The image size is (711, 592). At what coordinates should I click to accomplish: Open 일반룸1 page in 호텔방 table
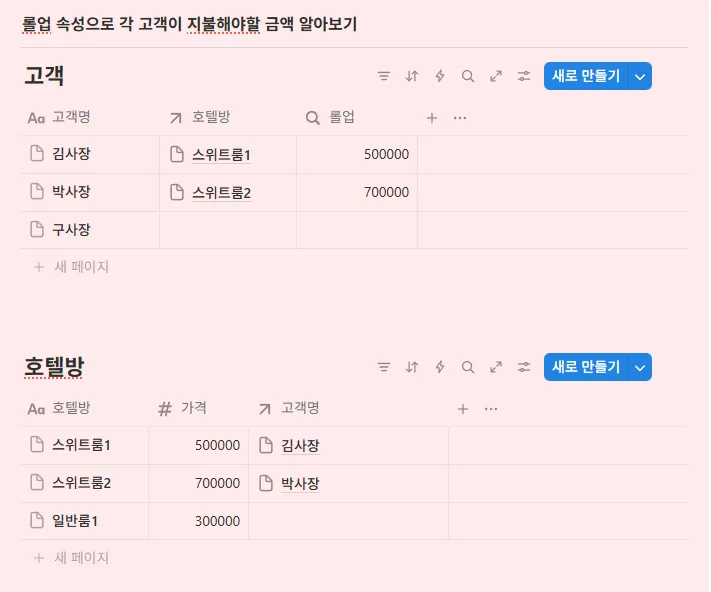[x=75, y=521]
